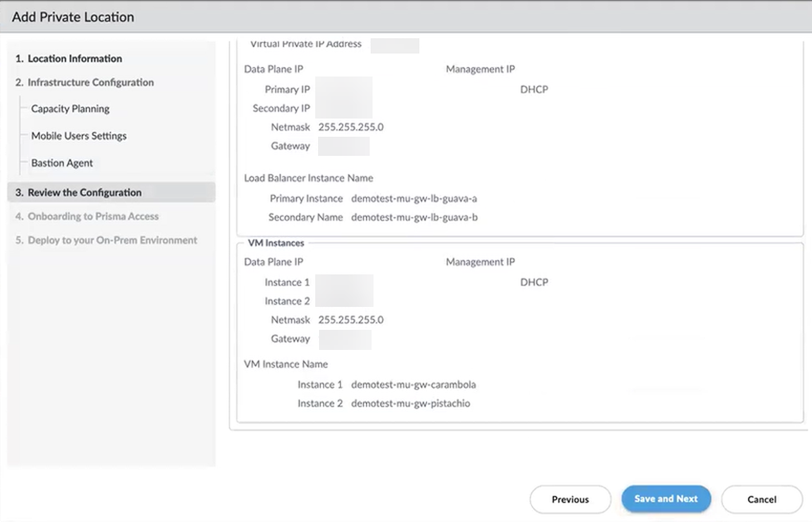Click the Previous button
The image size is (812, 522).
[570, 499]
